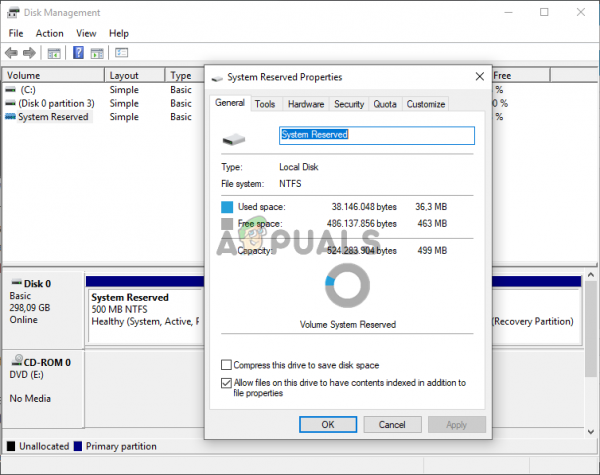Click the Cancel button
Image resolution: width=600 pixels, height=475 pixels.
coord(392,424)
